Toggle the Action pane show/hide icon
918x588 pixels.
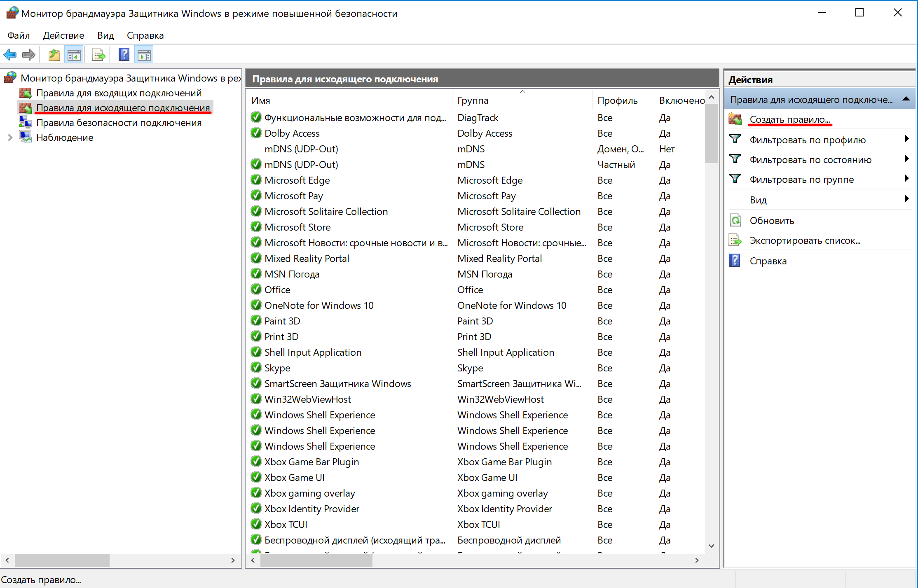click(144, 55)
